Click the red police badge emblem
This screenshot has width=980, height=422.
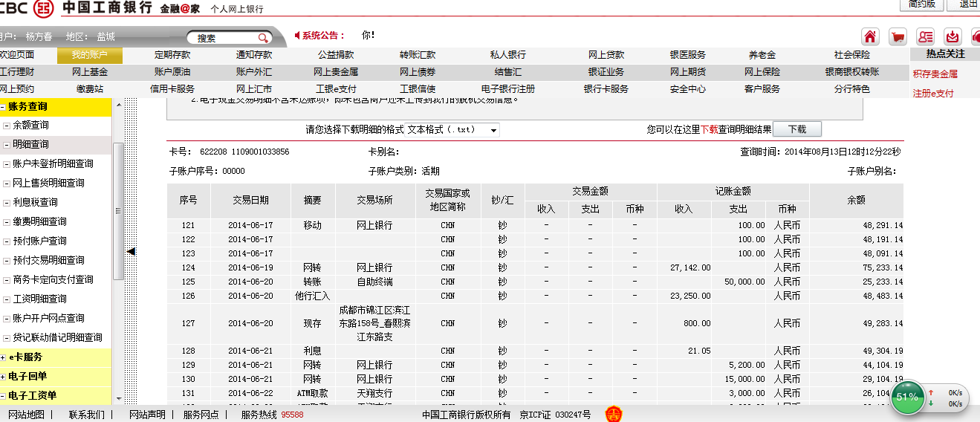point(613,414)
